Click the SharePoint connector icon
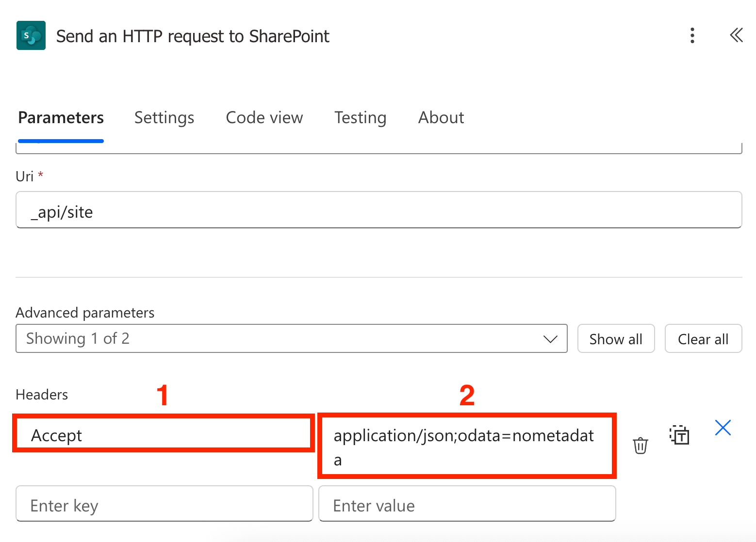Viewport: 756px width, 542px height. [31, 35]
